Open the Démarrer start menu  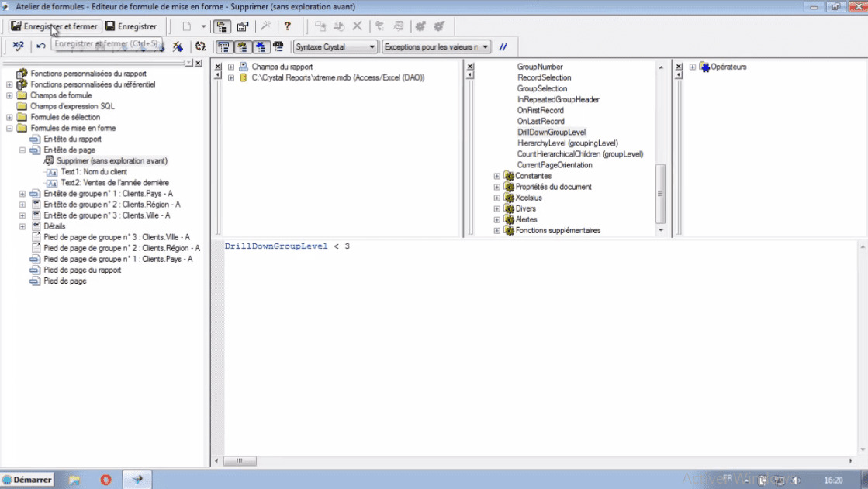tap(27, 480)
